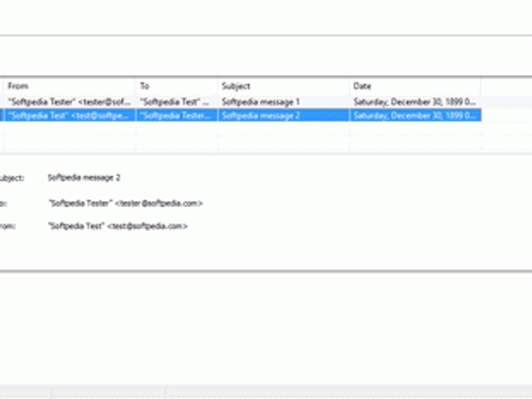Image resolution: width=532 pixels, height=399 pixels.
Task: Click the To address tester@softpedia.com in preview
Action: (x=159, y=203)
